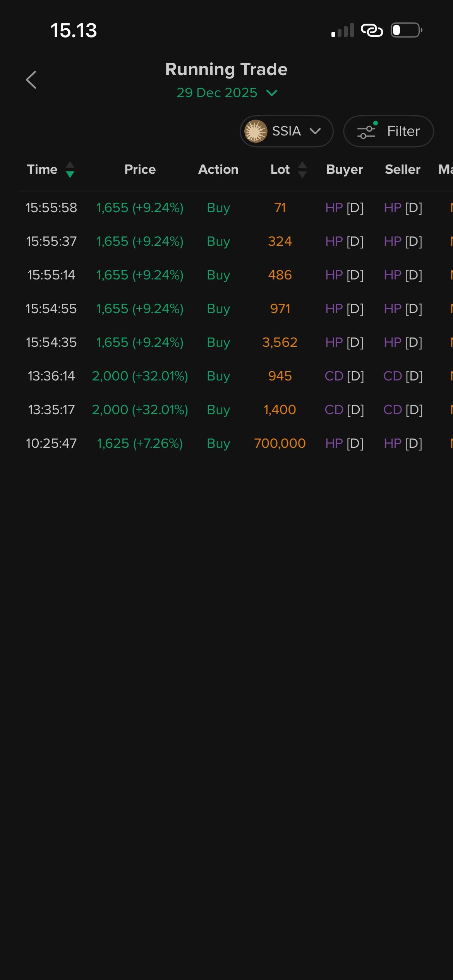
Task: Tap the Buyer column header
Action: tap(344, 170)
